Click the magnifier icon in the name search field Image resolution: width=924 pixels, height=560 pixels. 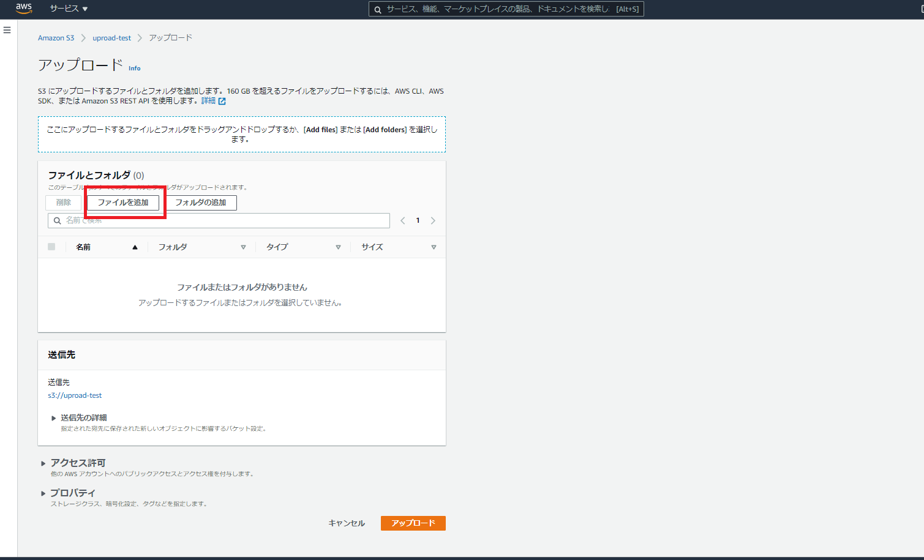(x=58, y=220)
